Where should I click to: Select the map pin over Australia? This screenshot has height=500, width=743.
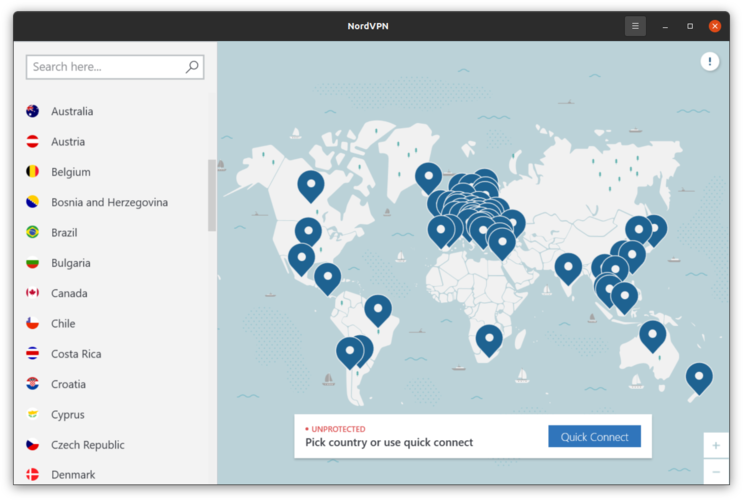(x=652, y=335)
